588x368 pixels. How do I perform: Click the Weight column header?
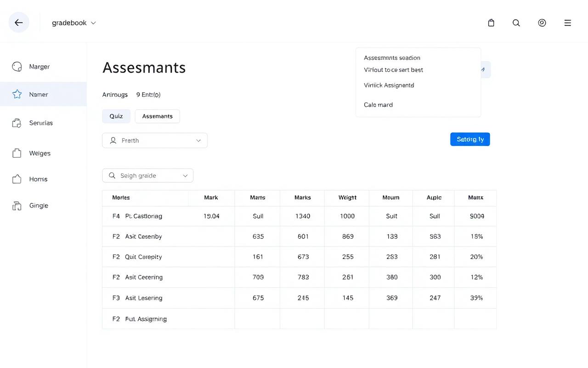point(347,198)
